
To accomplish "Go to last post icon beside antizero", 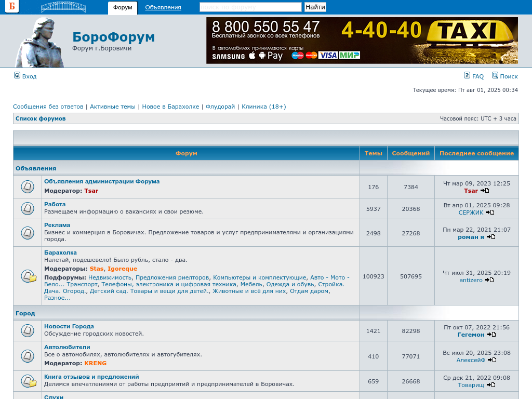I will tap(489, 280).
